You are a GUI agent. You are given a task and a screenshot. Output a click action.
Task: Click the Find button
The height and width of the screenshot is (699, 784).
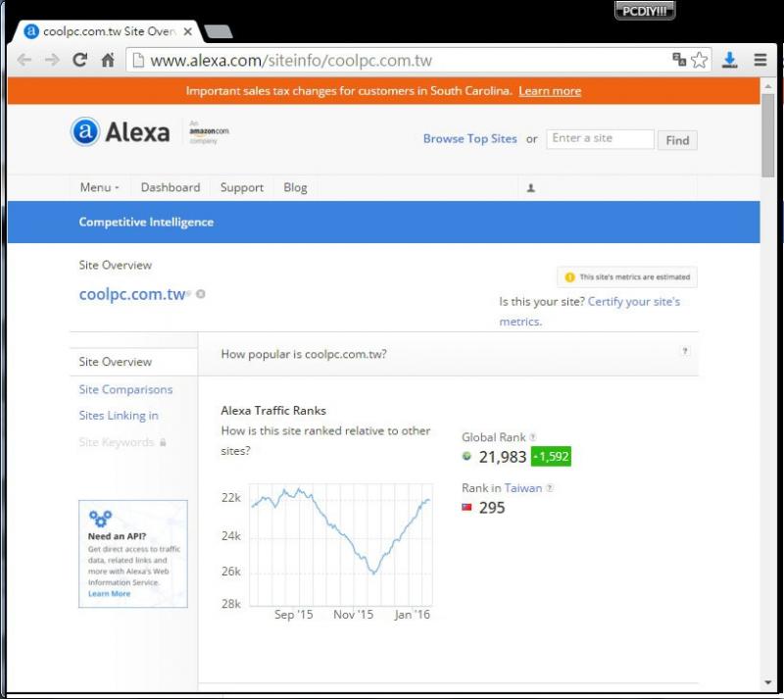(677, 140)
